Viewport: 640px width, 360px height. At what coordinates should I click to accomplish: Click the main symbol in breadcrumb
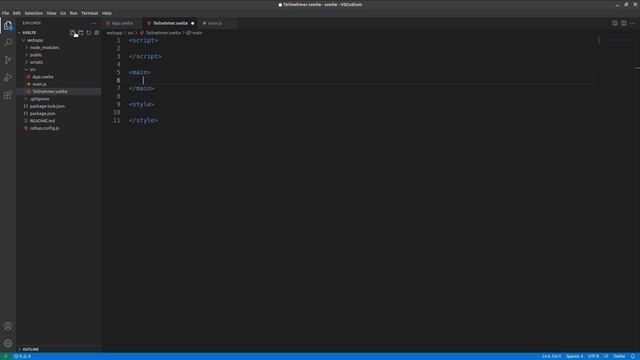[197, 33]
